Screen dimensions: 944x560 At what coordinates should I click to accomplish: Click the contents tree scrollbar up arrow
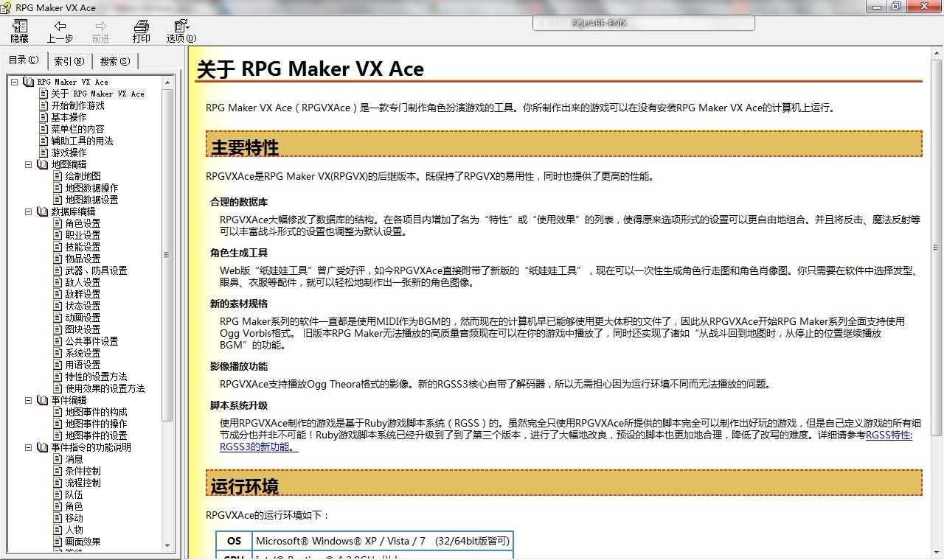167,82
